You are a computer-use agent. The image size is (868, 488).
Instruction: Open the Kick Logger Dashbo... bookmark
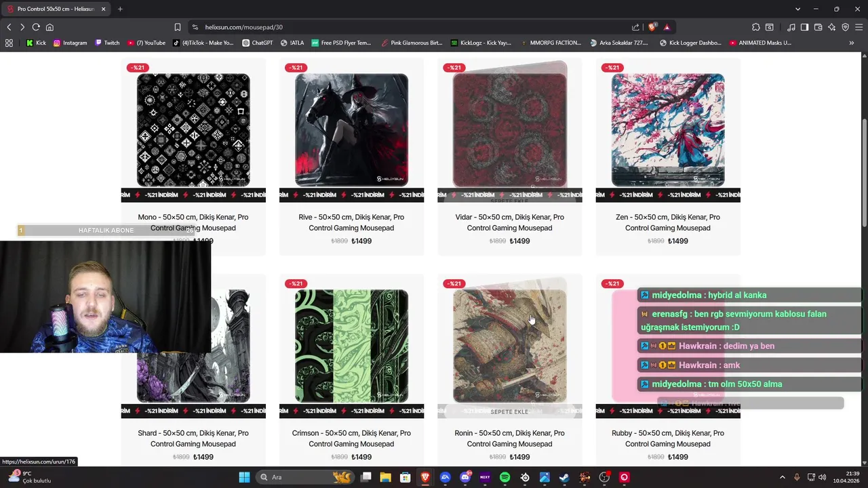[690, 43]
